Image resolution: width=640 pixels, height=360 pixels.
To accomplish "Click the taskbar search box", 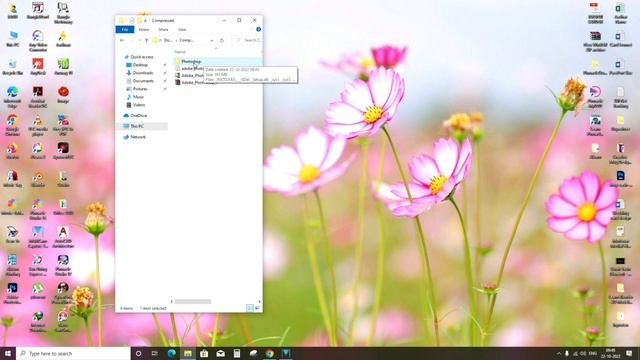I will coord(73,353).
